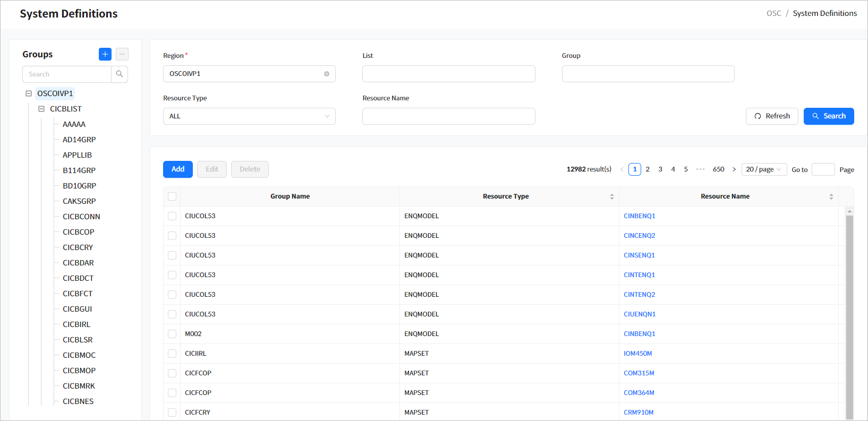The image size is (868, 421).
Task: Clear the Region field with the x icon
Action: click(327, 74)
